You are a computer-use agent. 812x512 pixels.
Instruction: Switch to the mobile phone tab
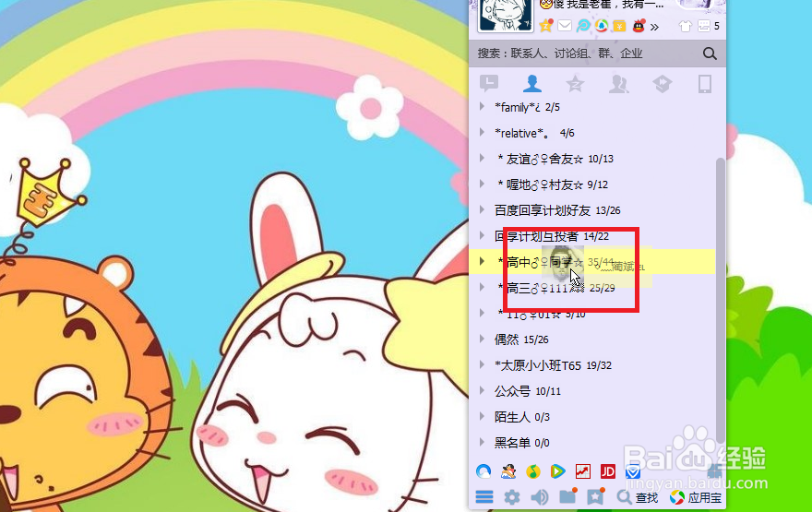[705, 83]
